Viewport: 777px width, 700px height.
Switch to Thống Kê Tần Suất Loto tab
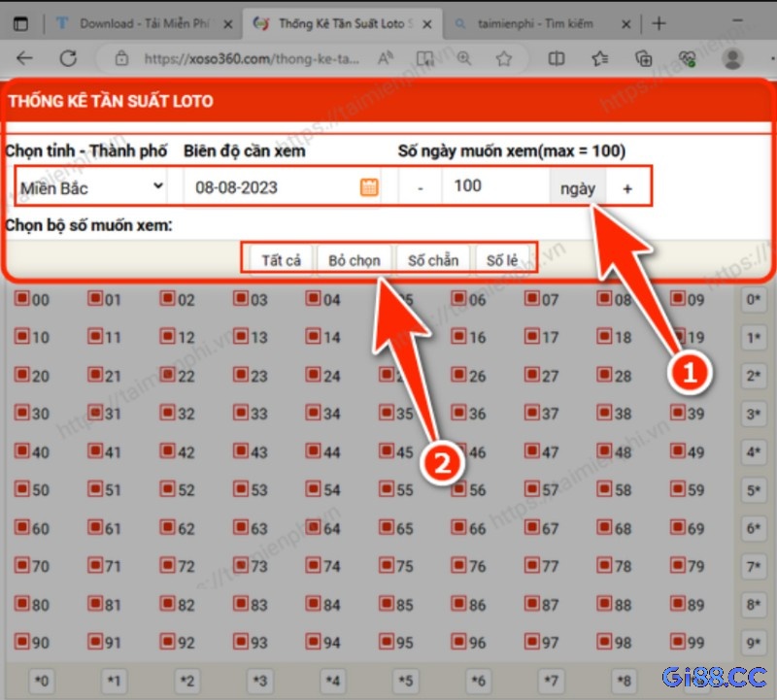coord(342,23)
